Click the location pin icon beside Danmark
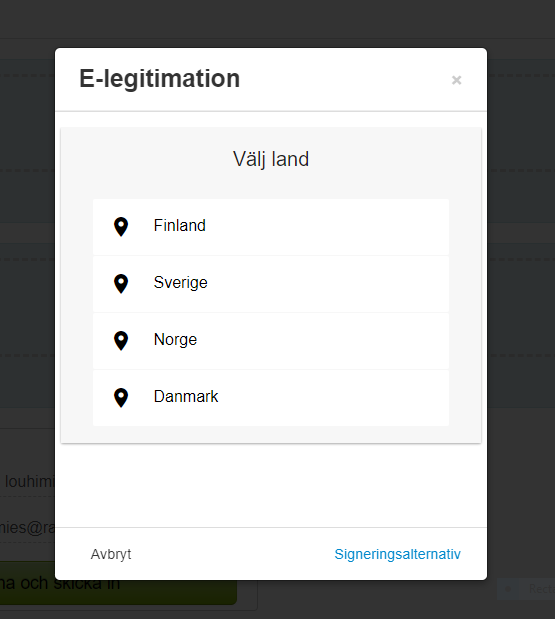The image size is (555, 619). (x=121, y=398)
